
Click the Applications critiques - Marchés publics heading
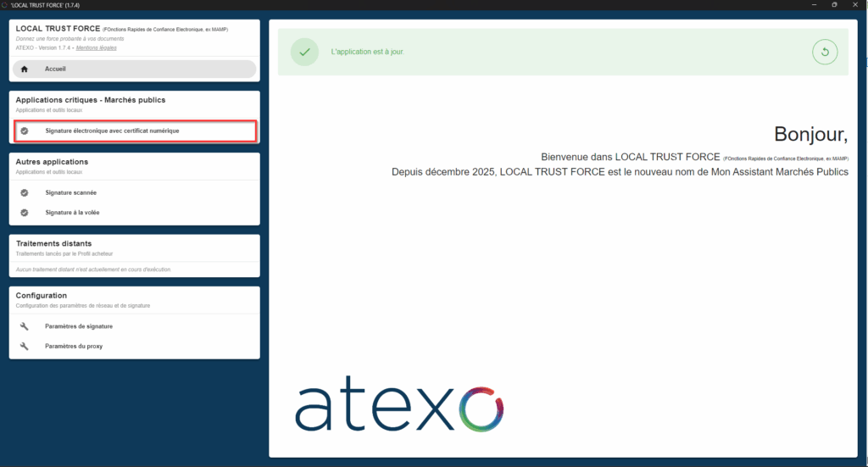coord(90,100)
